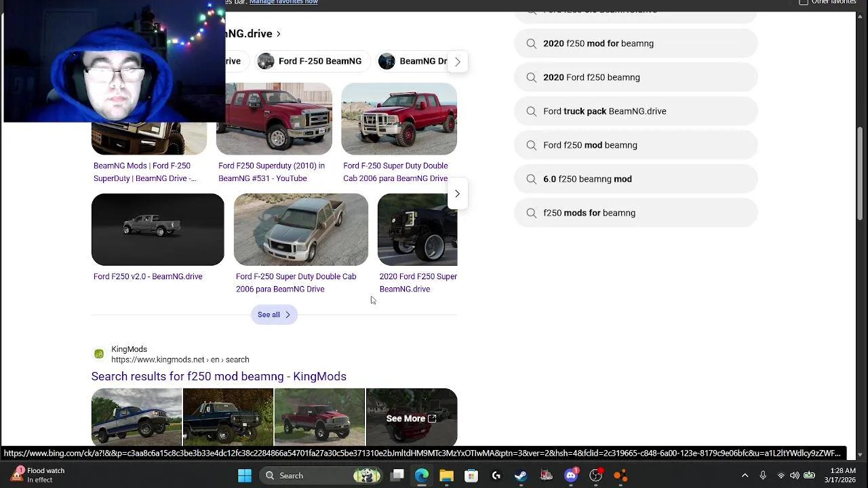This screenshot has width=868, height=488.
Task: Open third KingMods red truck thumbnail
Action: coord(319,417)
